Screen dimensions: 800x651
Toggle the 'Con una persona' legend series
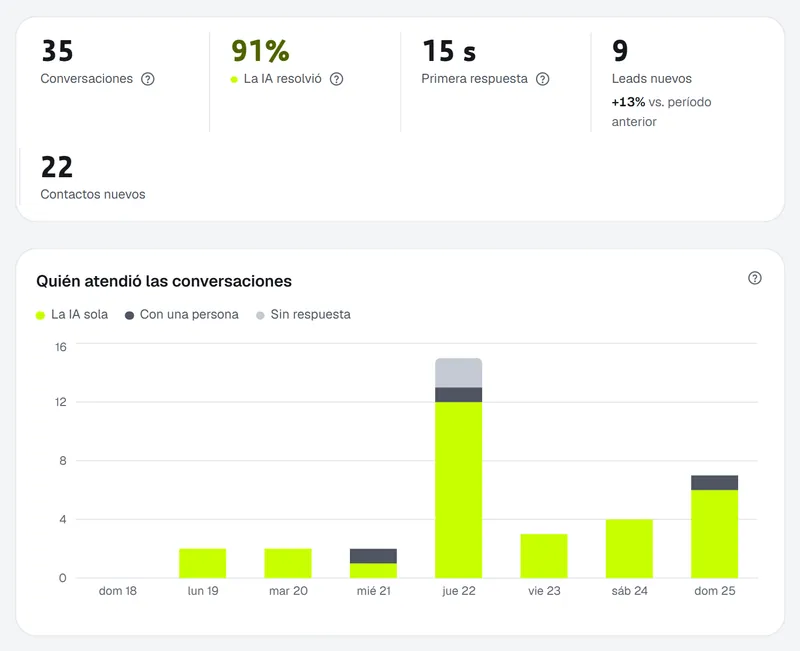(x=182, y=315)
